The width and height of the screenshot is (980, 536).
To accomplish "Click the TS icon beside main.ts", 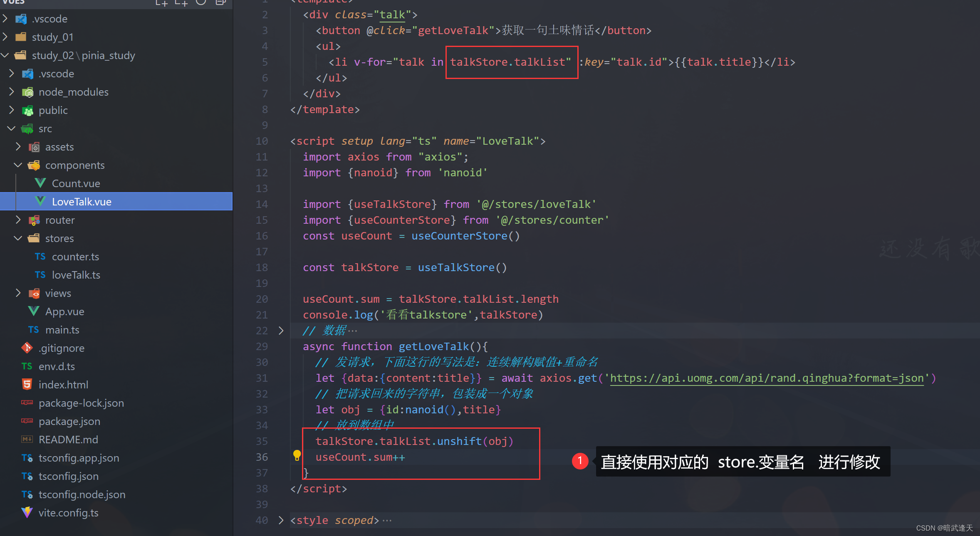I will point(33,330).
